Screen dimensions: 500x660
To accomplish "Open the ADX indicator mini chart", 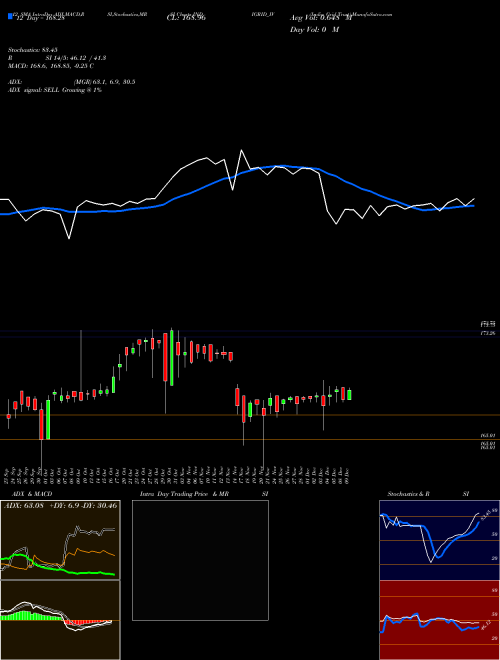I will pos(60,540).
